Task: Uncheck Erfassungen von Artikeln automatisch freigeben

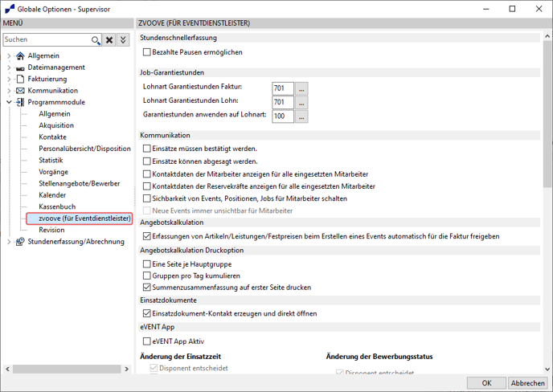Action: click(x=147, y=236)
